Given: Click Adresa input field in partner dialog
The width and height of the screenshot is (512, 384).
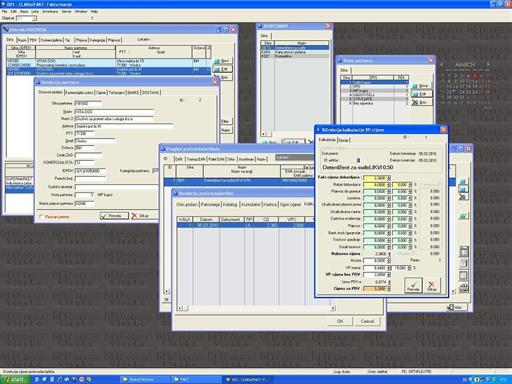Looking at the screenshot, I should click(x=124, y=126).
